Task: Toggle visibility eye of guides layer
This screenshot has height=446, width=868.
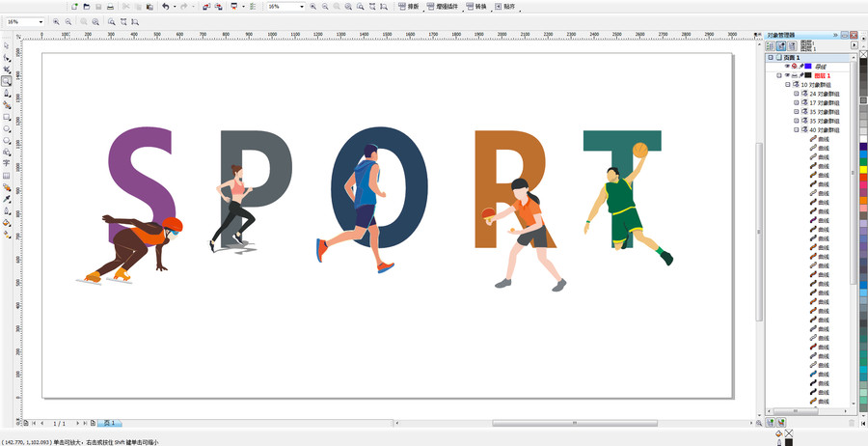Action: [x=787, y=66]
